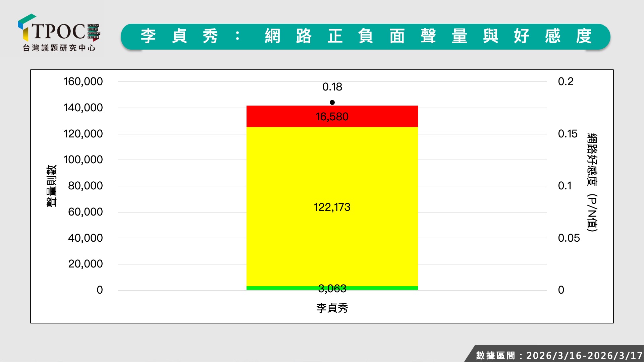Click the teal title banner text
This screenshot has height=362, width=644.
click(x=366, y=36)
